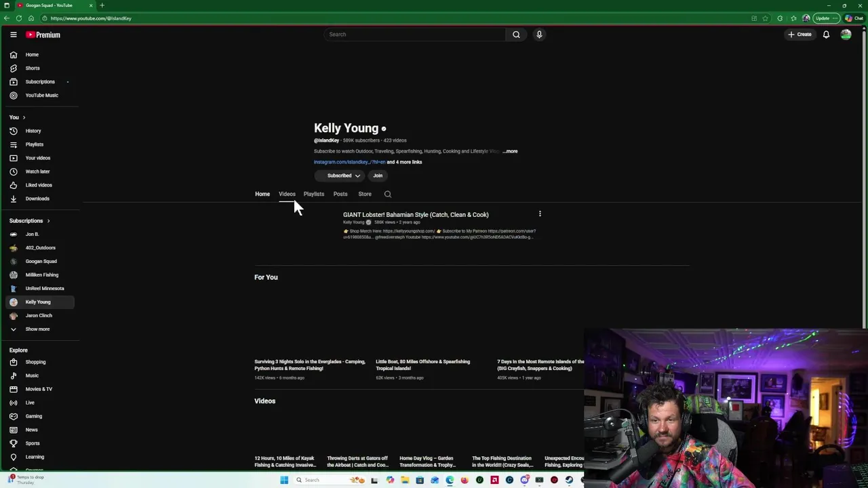The image size is (868, 488).
Task: Expand the You section chevron
Action: tap(24, 117)
